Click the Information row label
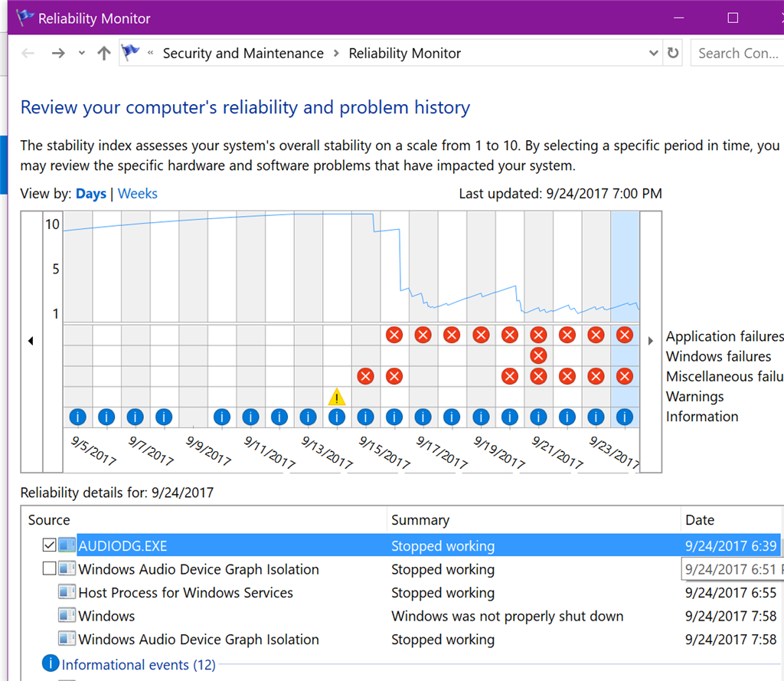The height and width of the screenshot is (681, 784). (x=702, y=416)
